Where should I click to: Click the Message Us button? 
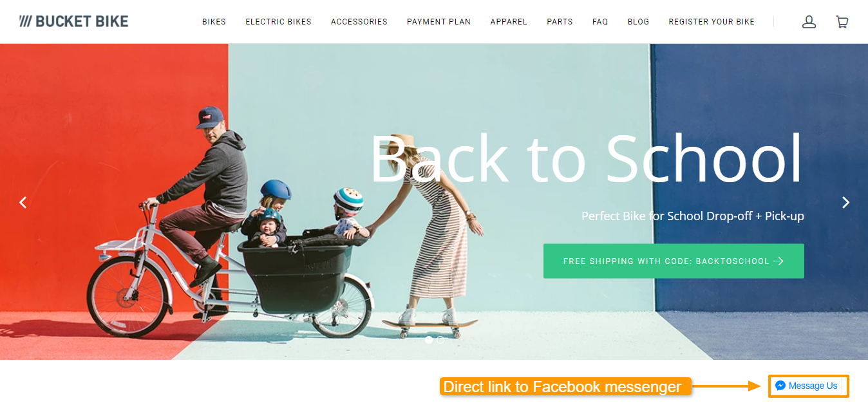pyautogui.click(x=808, y=386)
